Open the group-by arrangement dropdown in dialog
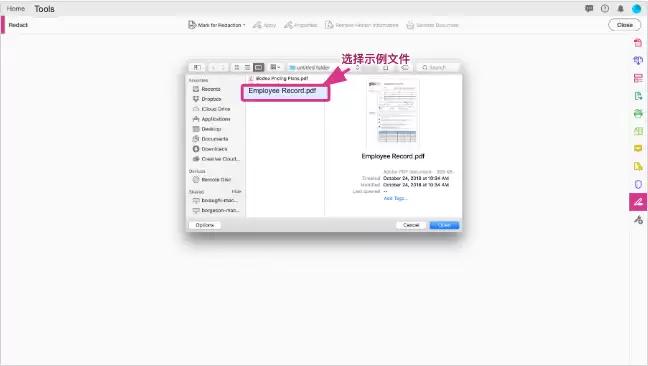The image size is (648, 366). 275,67
